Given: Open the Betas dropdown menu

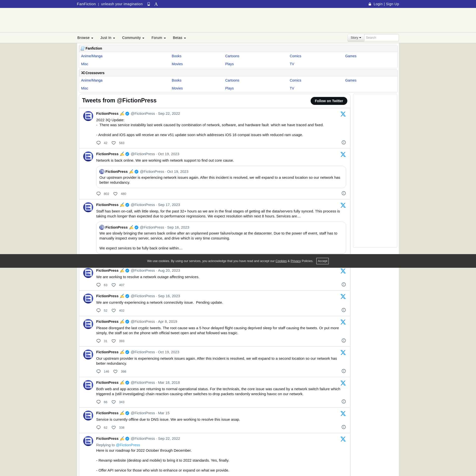Looking at the screenshot, I should [179, 37].
